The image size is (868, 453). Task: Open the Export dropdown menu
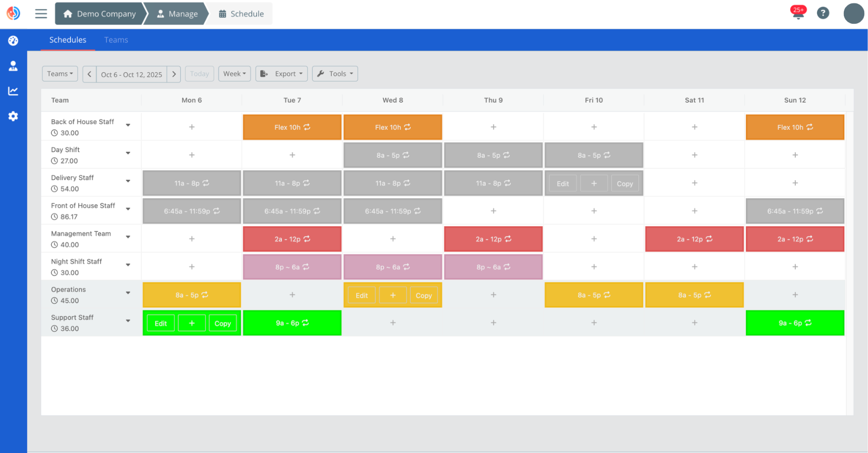281,73
